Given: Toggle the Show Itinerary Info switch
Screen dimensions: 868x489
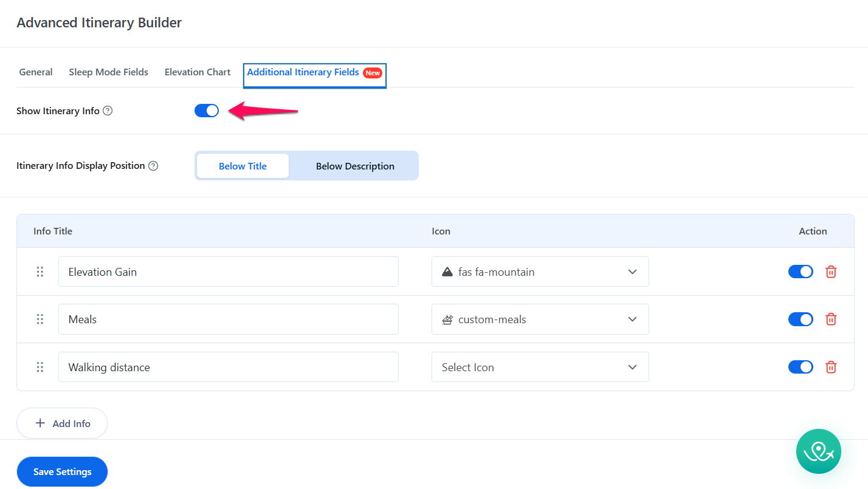Looking at the screenshot, I should (207, 111).
